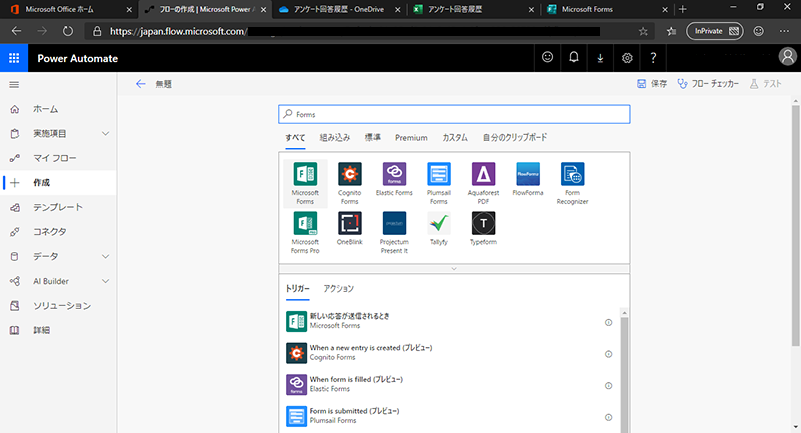This screenshot has height=433, width=801.
Task: Open the settings gear in header
Action: pyautogui.click(x=627, y=58)
